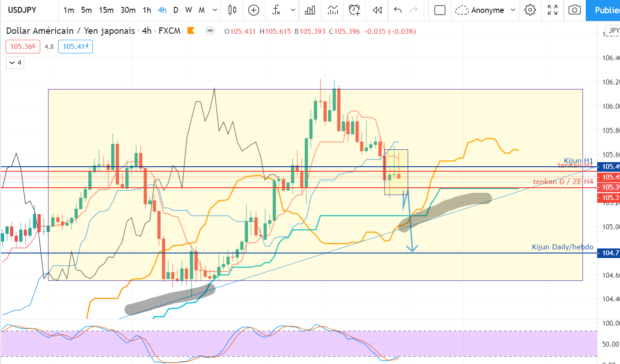Select the active 4h timeframe
Screen dimensions: 620x364
[162, 10]
